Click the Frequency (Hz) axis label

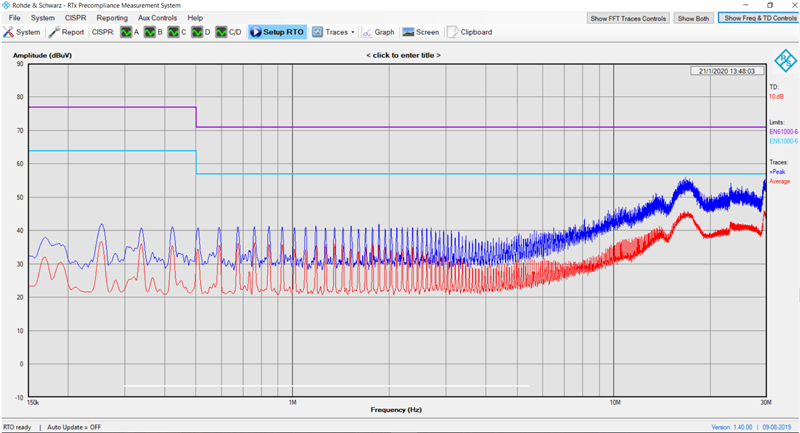click(x=396, y=410)
